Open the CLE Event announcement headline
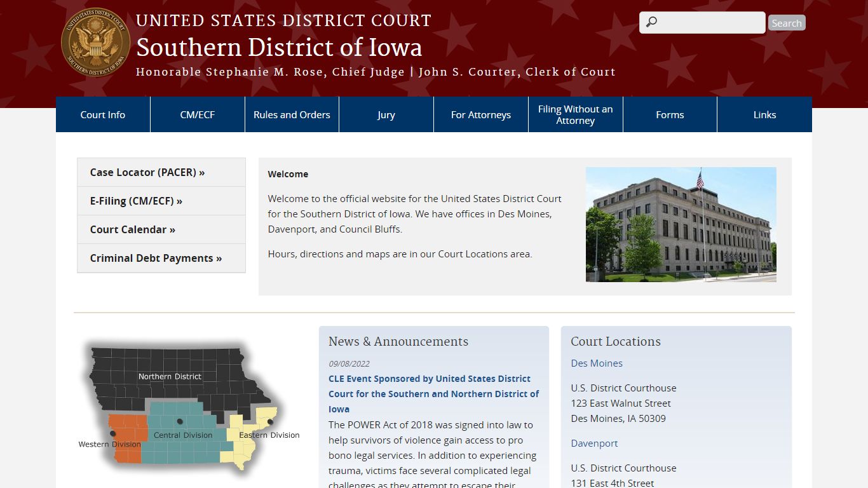The image size is (868, 488). coord(433,394)
